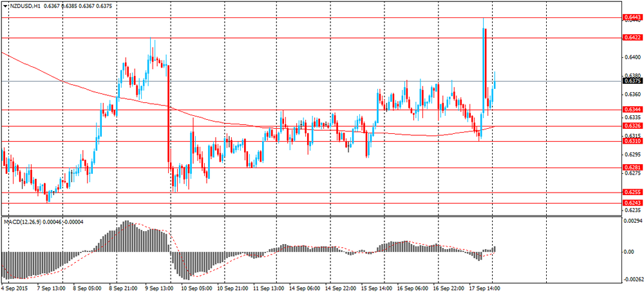
Task: Click the 0.6281 red price label
Action: (632, 167)
